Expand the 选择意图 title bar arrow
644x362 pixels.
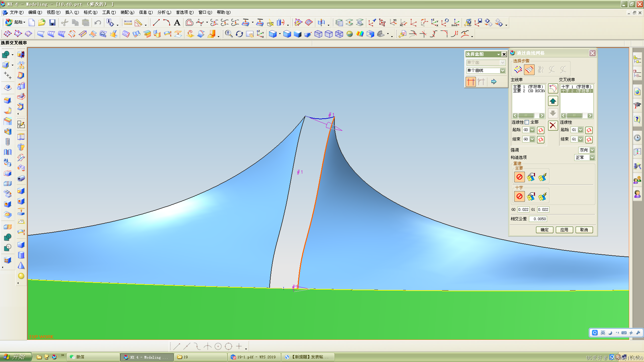tap(498, 54)
